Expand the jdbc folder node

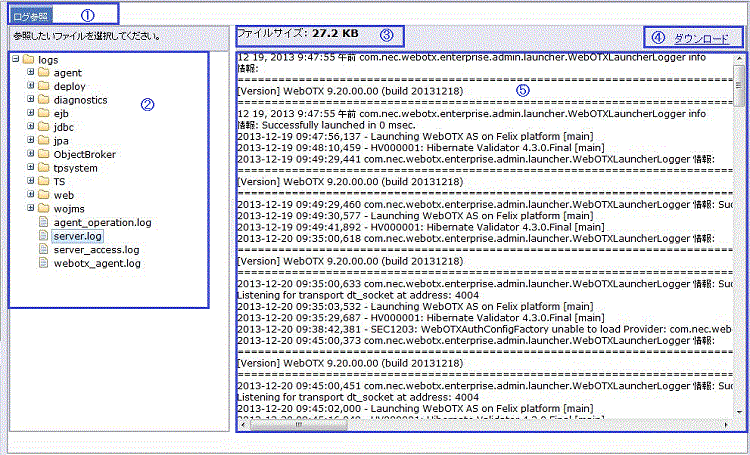pos(30,128)
